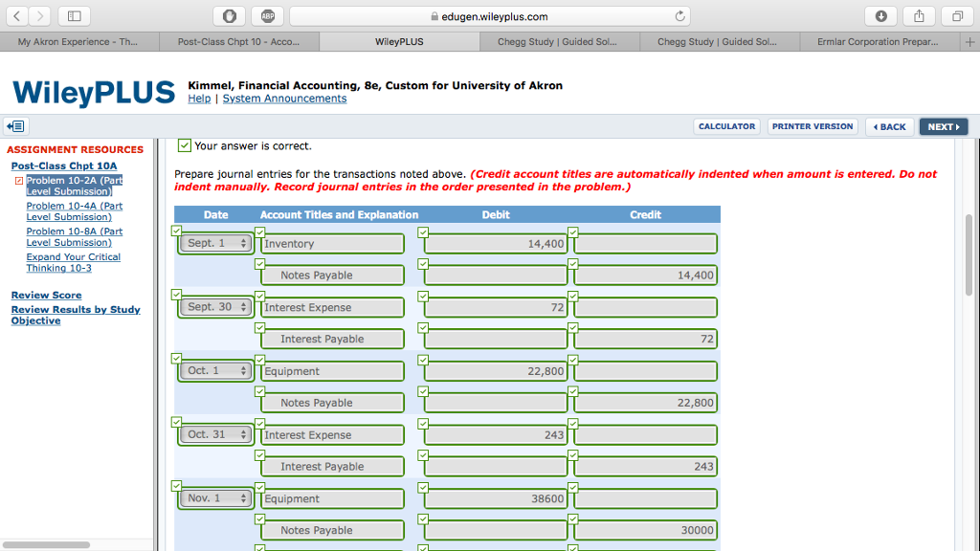Image resolution: width=980 pixels, height=551 pixels.
Task: Open Problem 10-4A part level submission
Action: [x=75, y=211]
